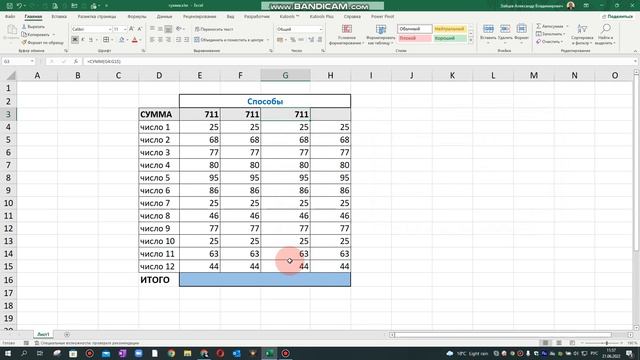Apply red font color

135,40
